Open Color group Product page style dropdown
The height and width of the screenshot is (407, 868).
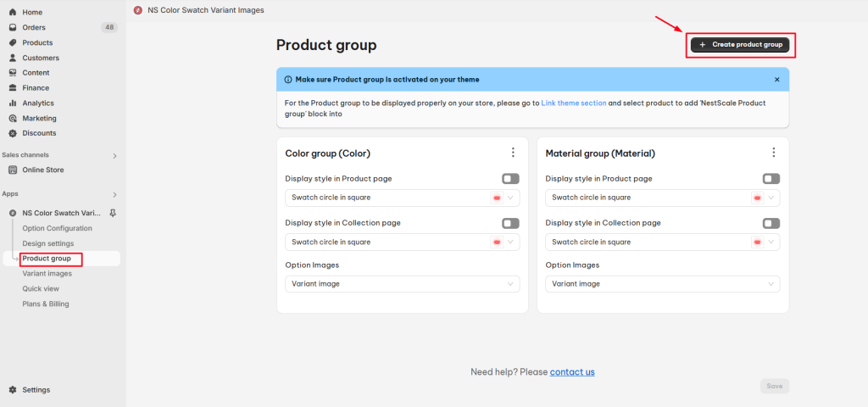403,198
